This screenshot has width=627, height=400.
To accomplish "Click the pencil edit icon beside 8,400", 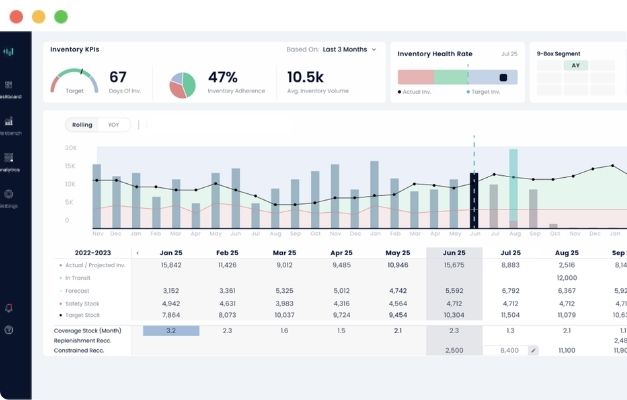I will (x=533, y=350).
